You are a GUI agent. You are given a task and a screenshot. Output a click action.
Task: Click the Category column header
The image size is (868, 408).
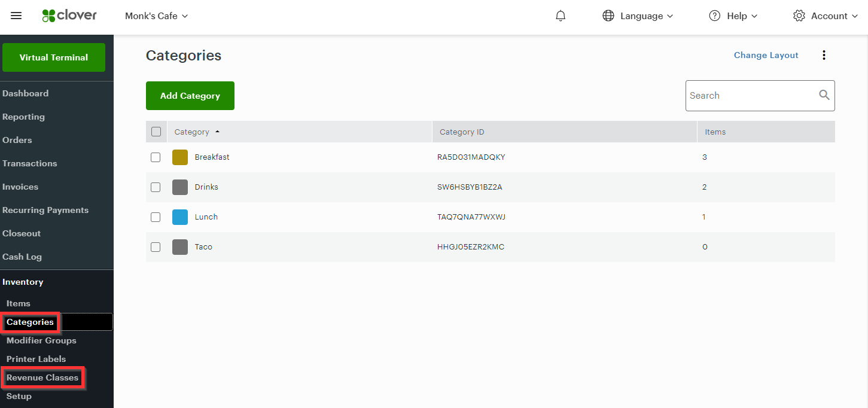coord(299,132)
